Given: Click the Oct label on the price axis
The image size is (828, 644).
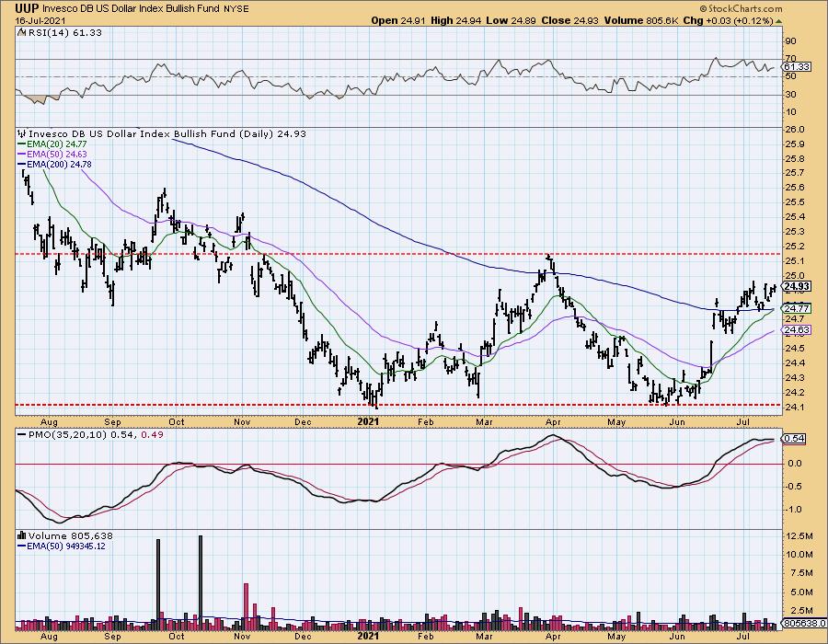Looking at the screenshot, I should click(177, 421).
